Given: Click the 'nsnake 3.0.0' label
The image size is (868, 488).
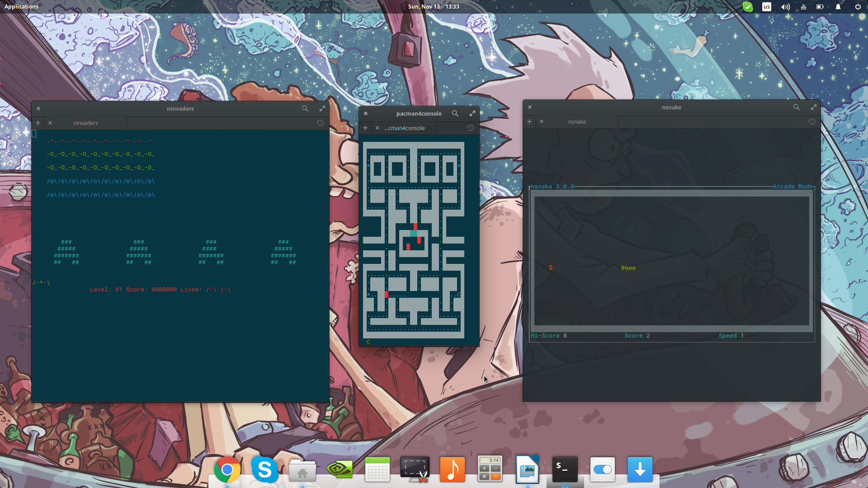Looking at the screenshot, I should pos(552,187).
